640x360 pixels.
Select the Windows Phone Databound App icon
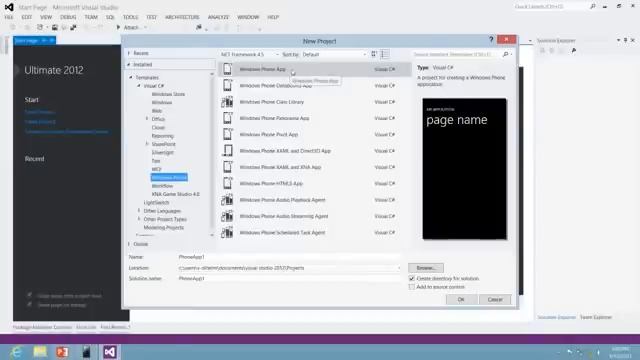[x=227, y=86]
